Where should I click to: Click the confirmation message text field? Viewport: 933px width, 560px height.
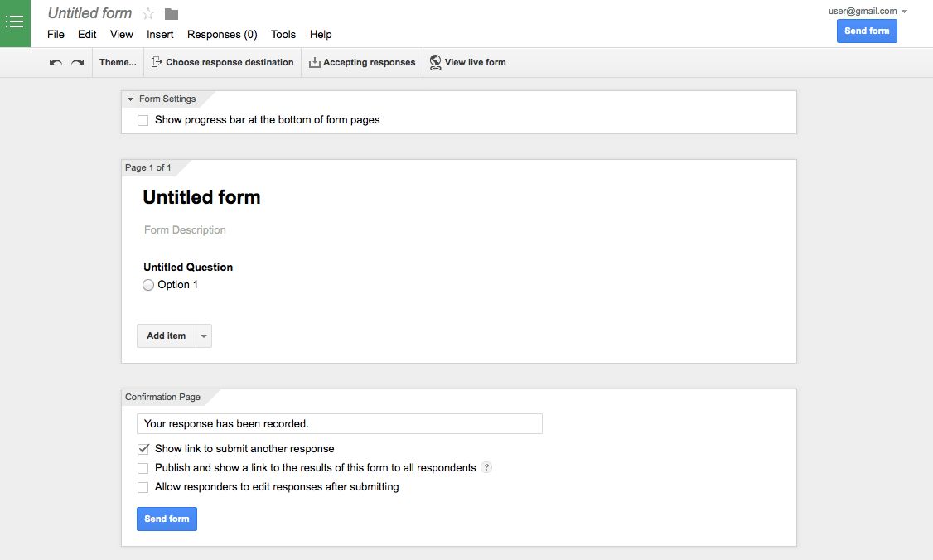coord(339,423)
